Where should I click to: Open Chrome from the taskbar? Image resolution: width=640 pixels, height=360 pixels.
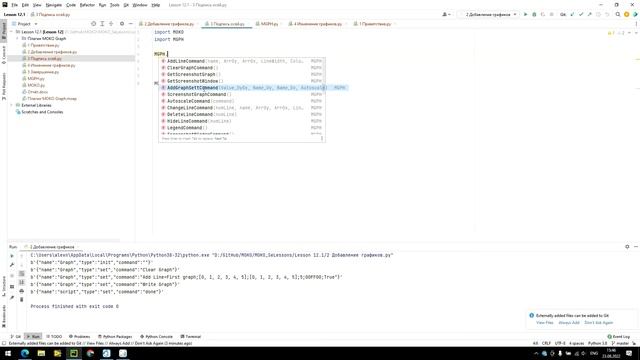[x=90, y=353]
